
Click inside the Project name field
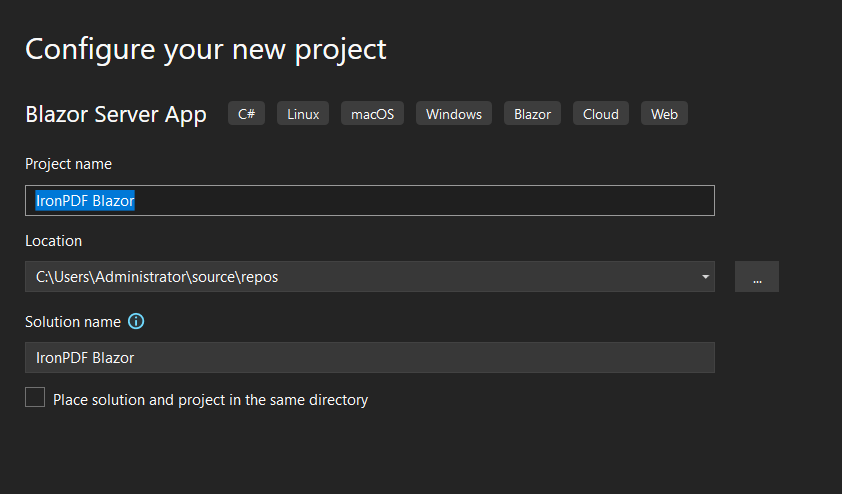tap(370, 201)
